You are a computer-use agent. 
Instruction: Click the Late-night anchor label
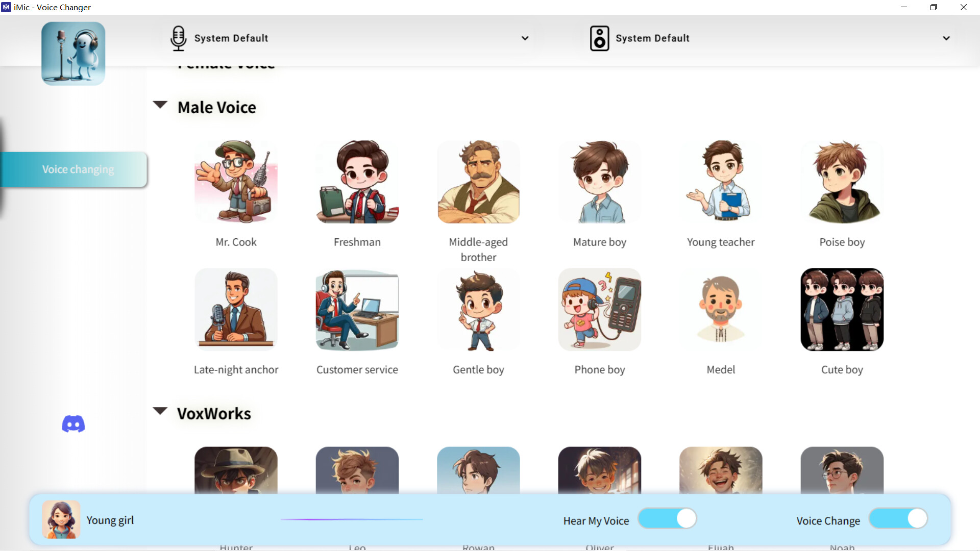[x=236, y=370]
